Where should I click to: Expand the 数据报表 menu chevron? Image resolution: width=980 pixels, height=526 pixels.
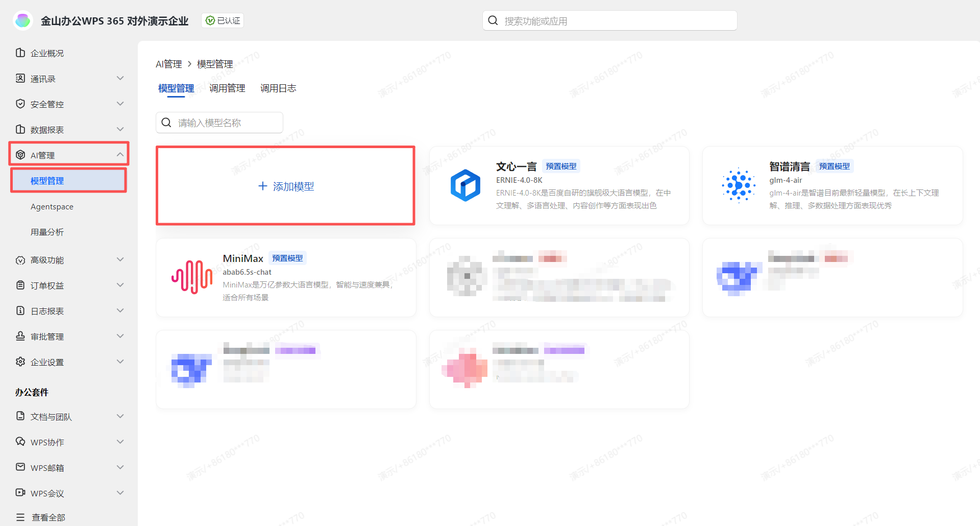coord(120,129)
